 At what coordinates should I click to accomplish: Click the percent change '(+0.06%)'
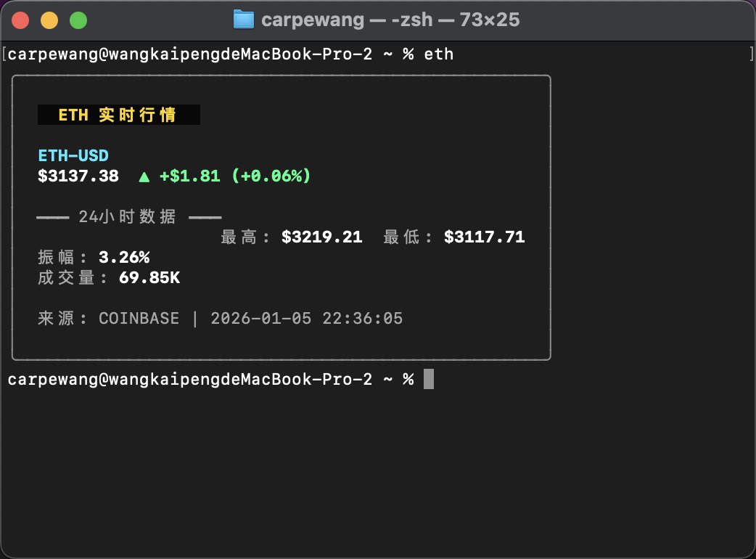pyautogui.click(x=271, y=176)
